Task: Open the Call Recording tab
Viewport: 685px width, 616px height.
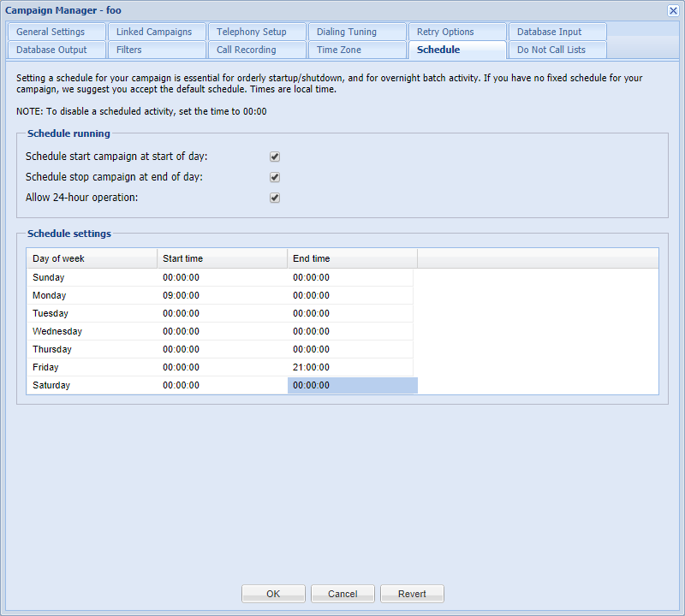Action: (247, 50)
